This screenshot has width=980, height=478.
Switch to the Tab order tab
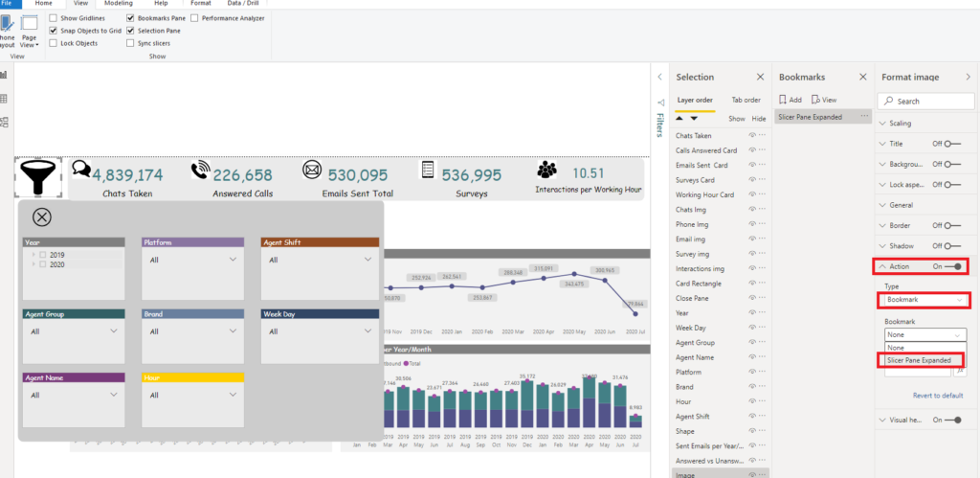pos(746,101)
